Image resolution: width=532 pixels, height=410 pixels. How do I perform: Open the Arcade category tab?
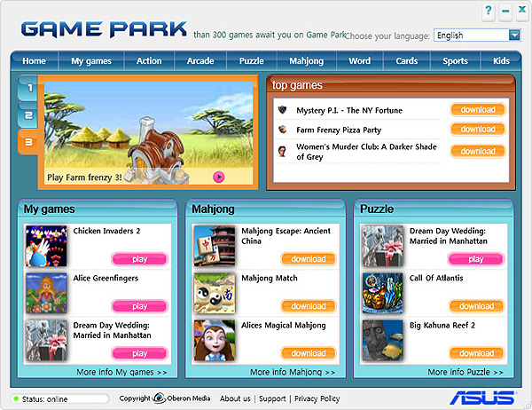pyautogui.click(x=200, y=61)
